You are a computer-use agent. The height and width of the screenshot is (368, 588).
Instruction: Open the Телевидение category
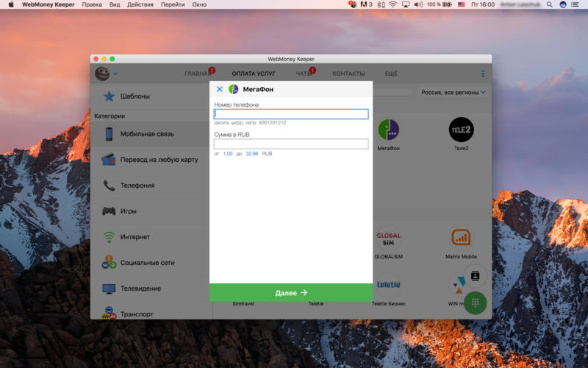pyautogui.click(x=151, y=289)
